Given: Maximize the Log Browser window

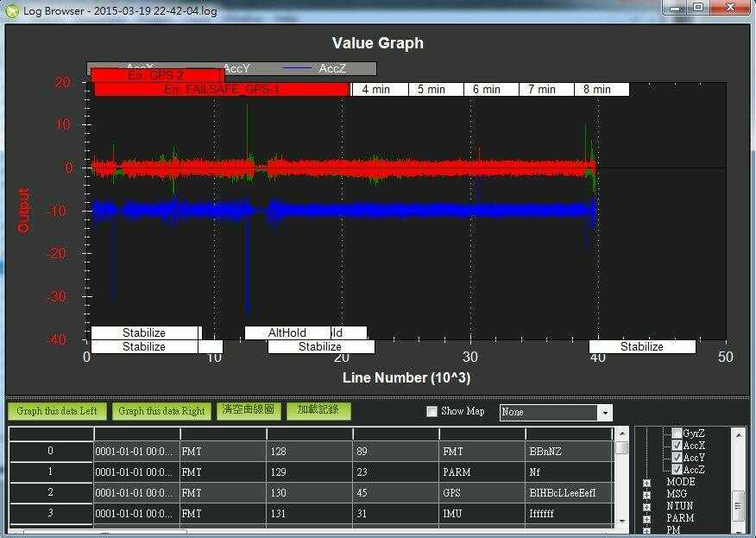Looking at the screenshot, I should [697, 8].
